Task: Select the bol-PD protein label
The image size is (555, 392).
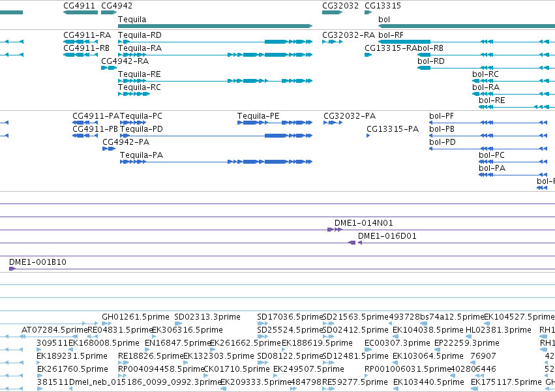Action: (x=442, y=142)
